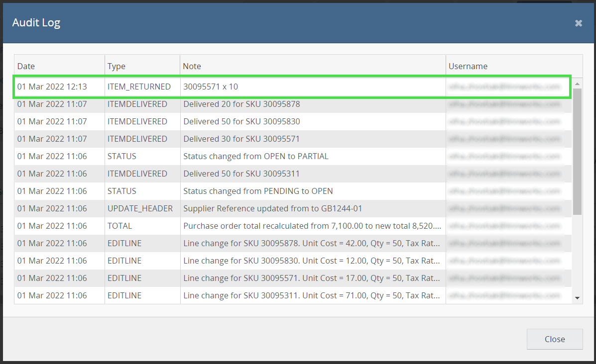The height and width of the screenshot is (364, 596).
Task: Click the line change note for SKU 30095878
Action: (x=312, y=244)
